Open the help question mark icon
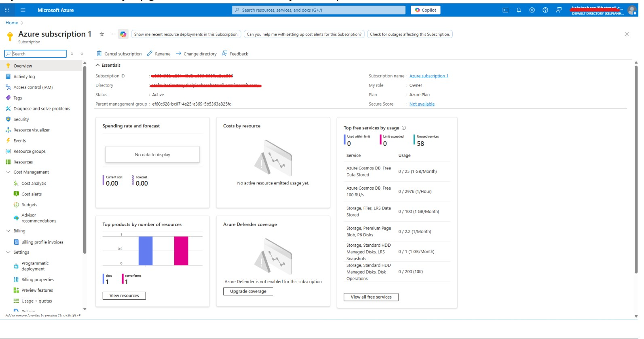The image size is (644, 339). tap(545, 10)
